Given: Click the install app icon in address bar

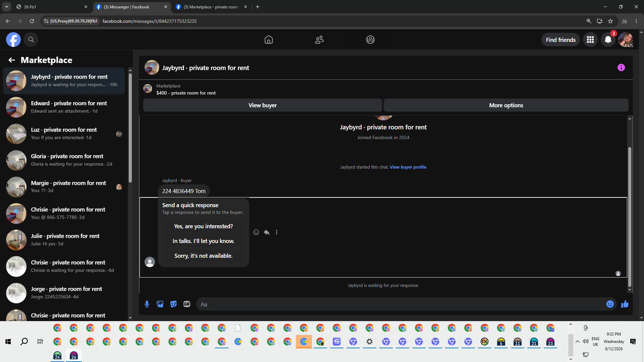Looking at the screenshot, I should [600, 21].
